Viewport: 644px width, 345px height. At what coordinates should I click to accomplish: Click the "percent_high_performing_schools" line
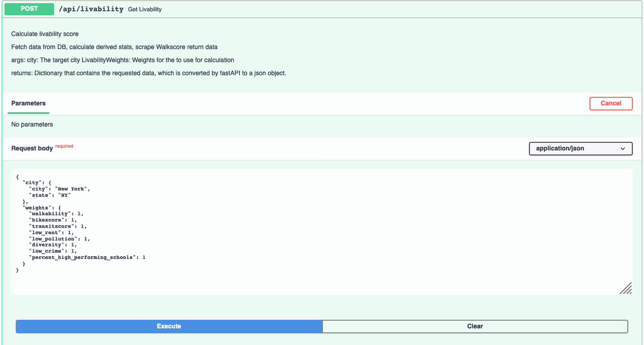87,257
